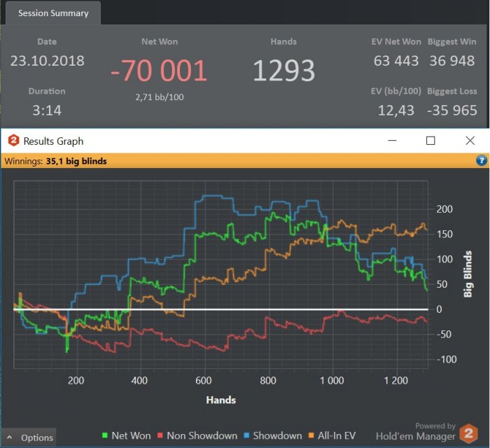The height and width of the screenshot is (448, 490).
Task: Switch to the Session Summary tab
Action: 53,13
